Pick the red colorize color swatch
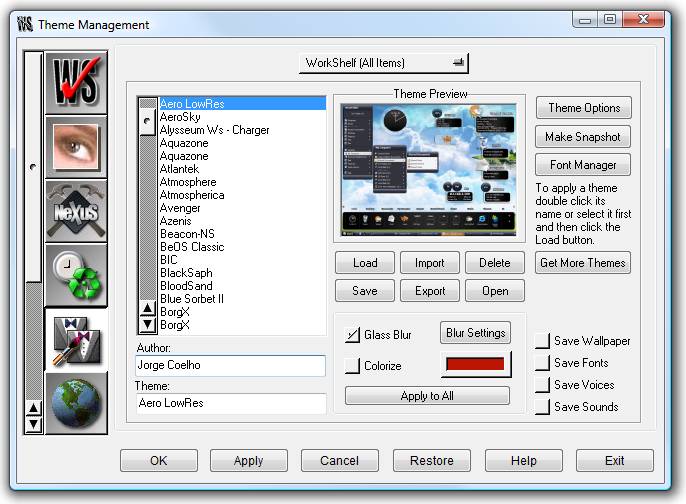Image resolution: width=686 pixels, height=504 pixels. coord(475,364)
